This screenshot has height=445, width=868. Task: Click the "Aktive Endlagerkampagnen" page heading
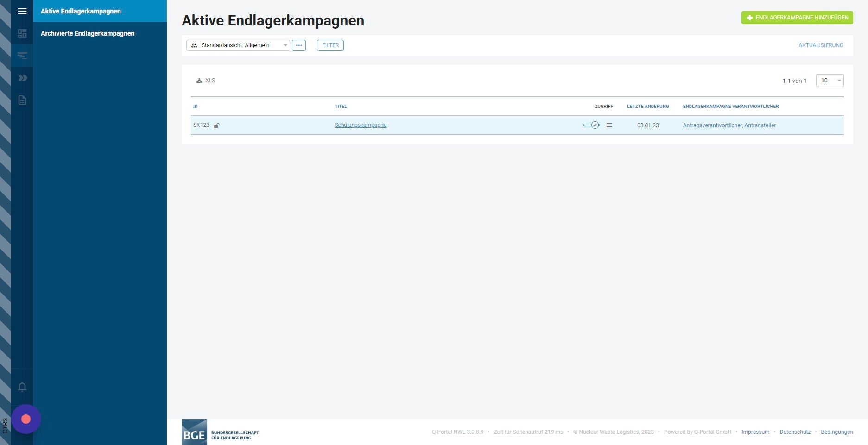pos(273,20)
